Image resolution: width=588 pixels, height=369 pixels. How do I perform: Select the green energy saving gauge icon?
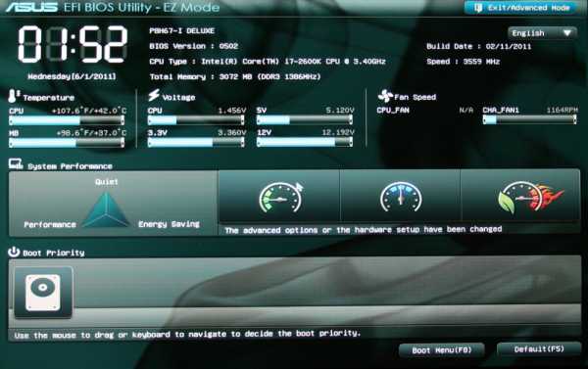pyautogui.click(x=280, y=198)
